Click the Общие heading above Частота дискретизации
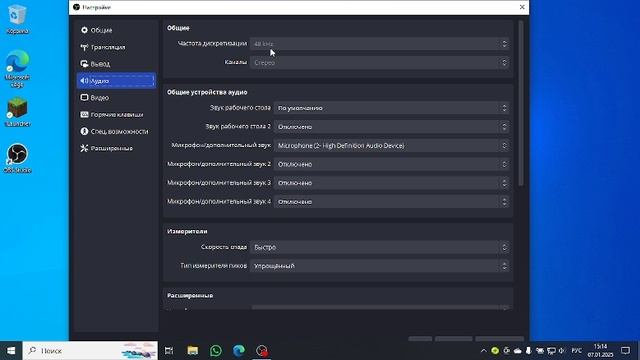The width and height of the screenshot is (640, 360). click(178, 28)
